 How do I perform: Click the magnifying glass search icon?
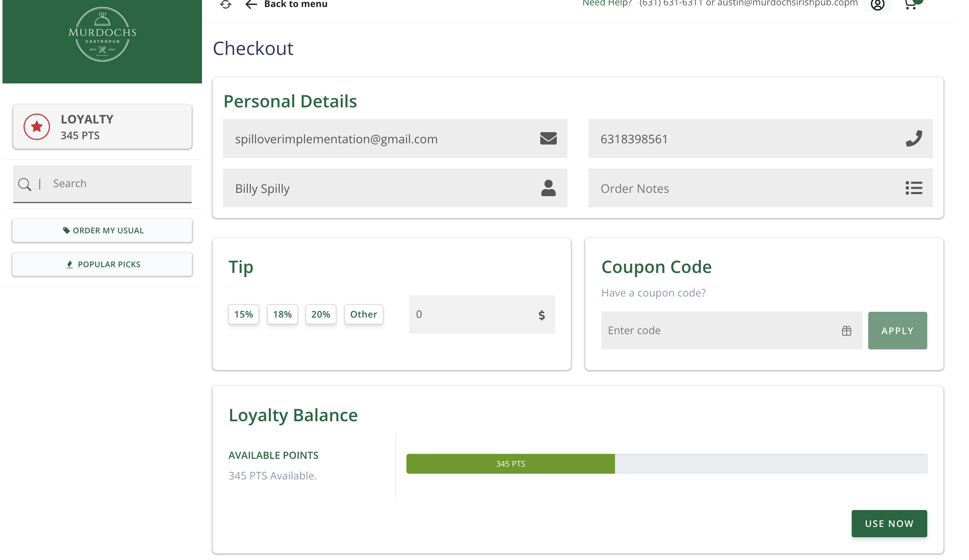pyautogui.click(x=25, y=184)
